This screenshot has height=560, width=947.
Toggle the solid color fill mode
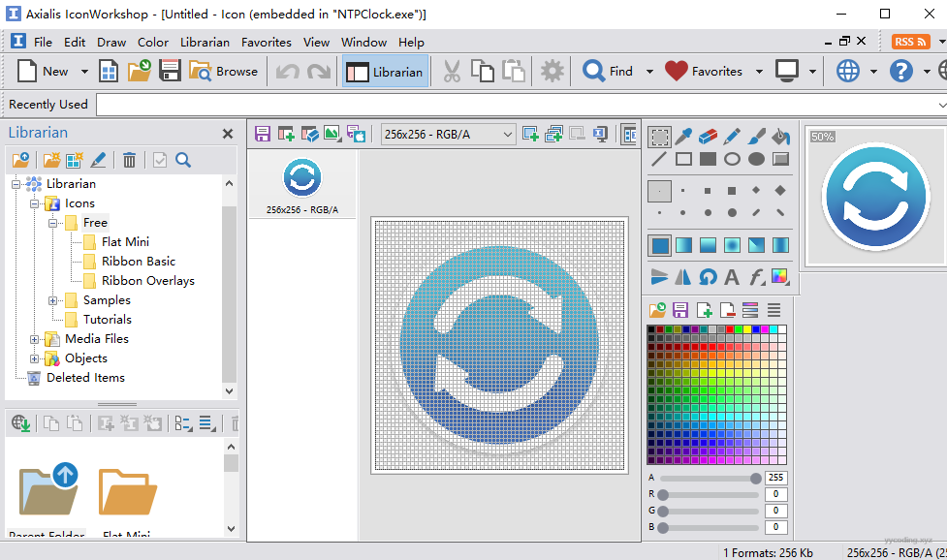[659, 245]
